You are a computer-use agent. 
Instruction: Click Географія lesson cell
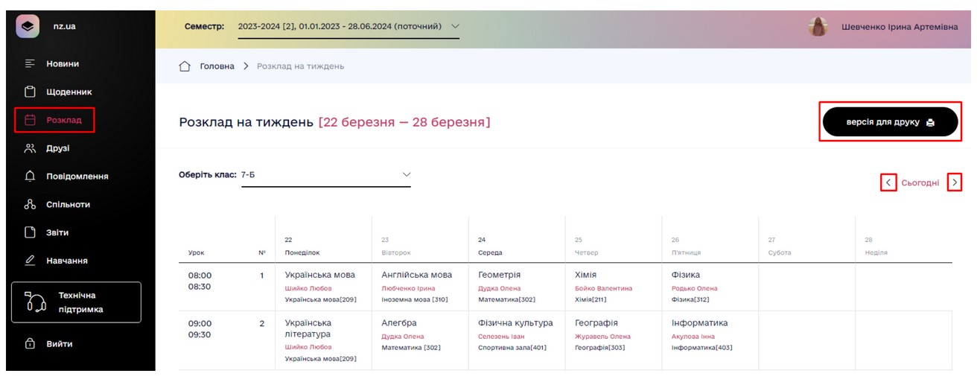pyautogui.click(x=596, y=323)
